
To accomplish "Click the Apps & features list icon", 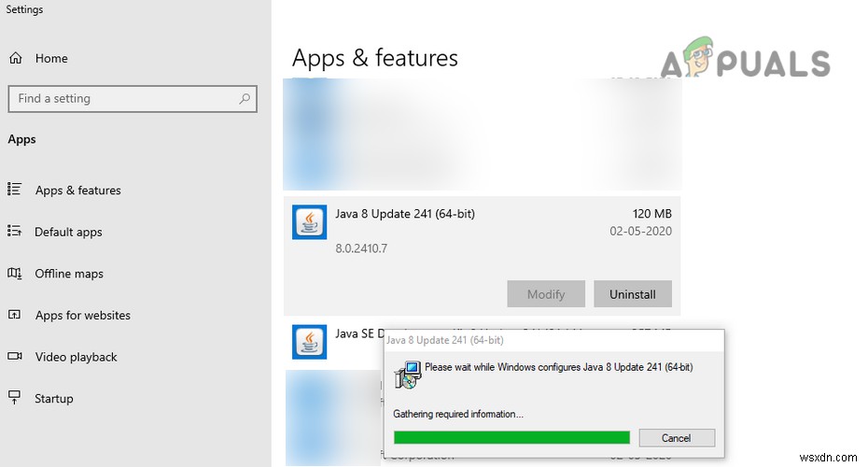I will [x=15, y=190].
